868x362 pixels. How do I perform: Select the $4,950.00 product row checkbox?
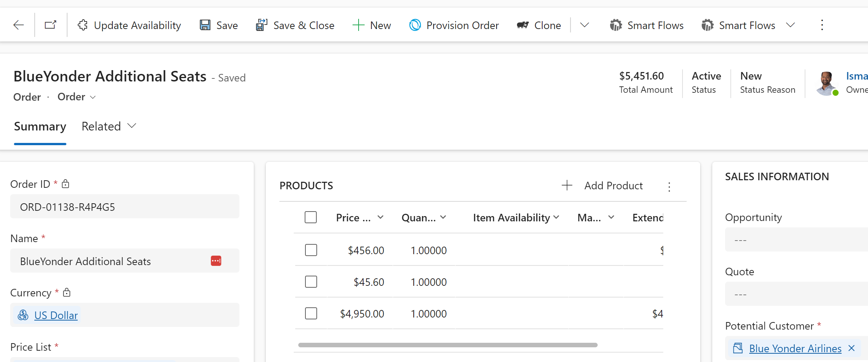tap(311, 313)
